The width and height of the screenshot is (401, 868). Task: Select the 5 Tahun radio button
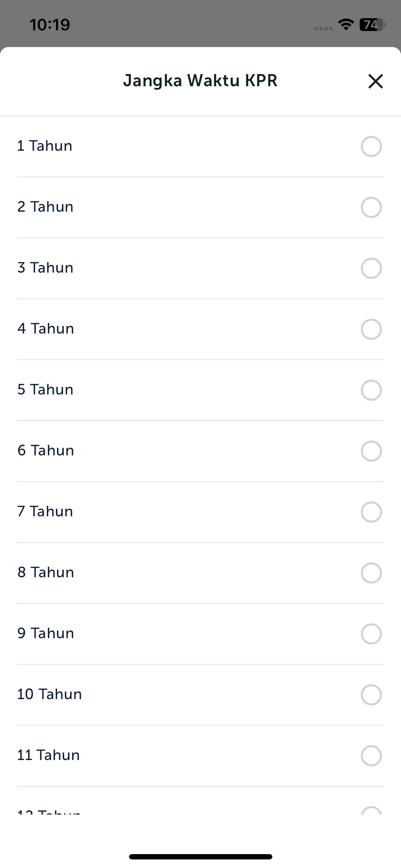[371, 390]
